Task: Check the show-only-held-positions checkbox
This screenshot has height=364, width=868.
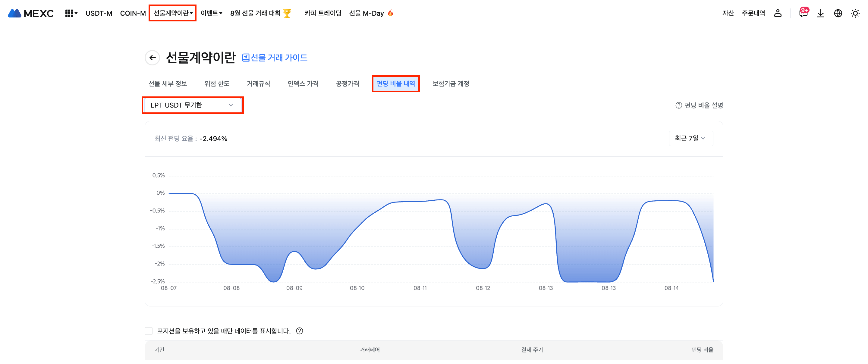Action: [149, 331]
